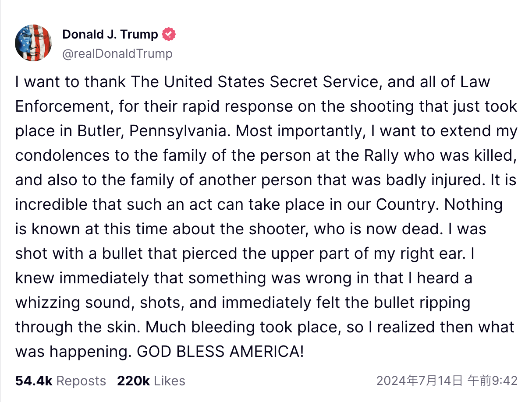The image size is (532, 402).
Task: Open the flag-painted profile avatar
Action: [34, 43]
